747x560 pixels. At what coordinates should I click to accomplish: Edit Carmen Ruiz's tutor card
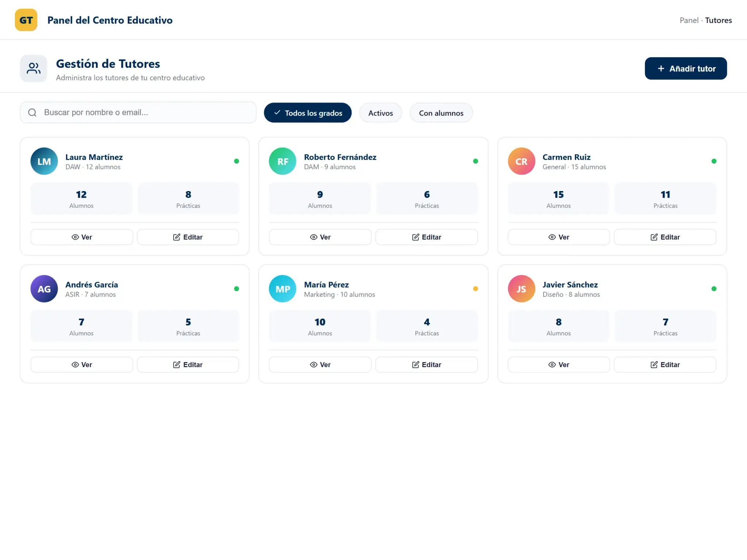click(x=665, y=237)
